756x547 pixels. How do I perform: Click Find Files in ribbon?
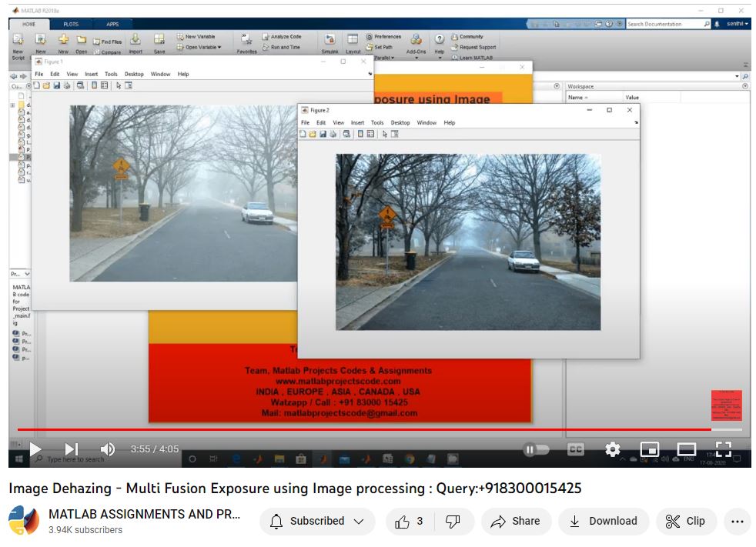(108, 42)
